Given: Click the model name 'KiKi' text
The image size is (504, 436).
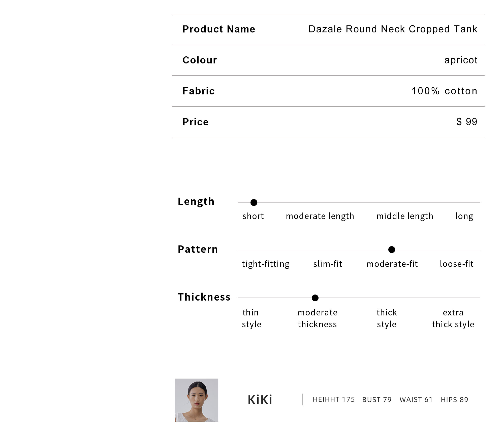Looking at the screenshot, I should click(260, 400).
